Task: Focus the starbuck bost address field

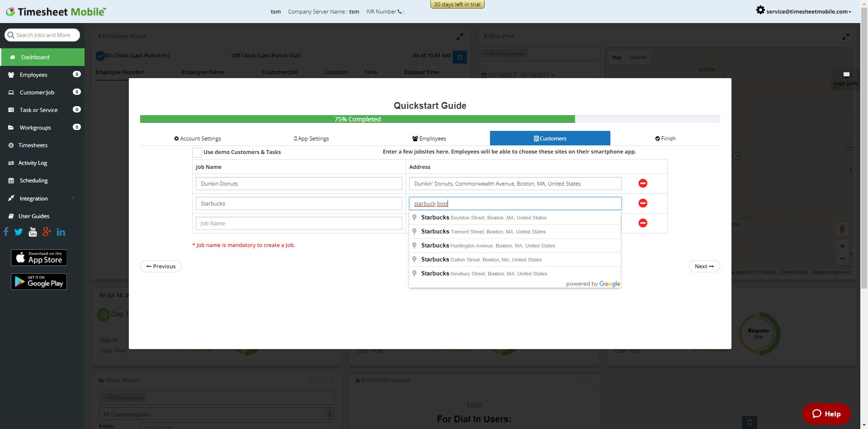Action: pyautogui.click(x=515, y=204)
